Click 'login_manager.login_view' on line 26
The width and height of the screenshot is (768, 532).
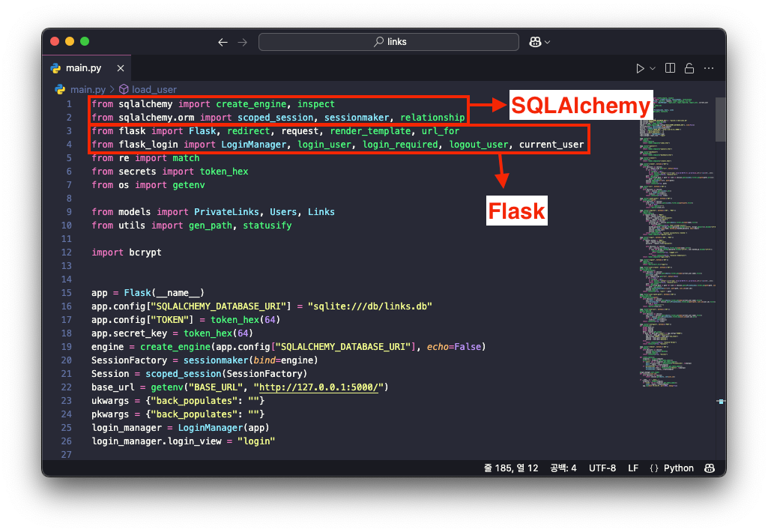[x=157, y=441]
